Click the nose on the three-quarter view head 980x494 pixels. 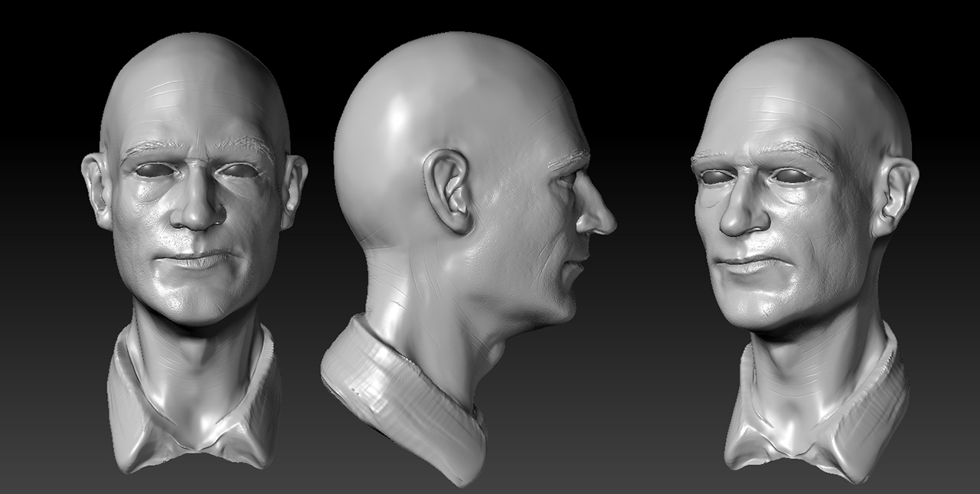739,218
